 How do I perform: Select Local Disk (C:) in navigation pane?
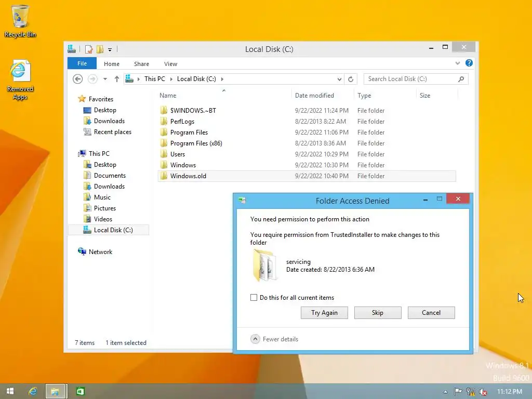(x=109, y=230)
